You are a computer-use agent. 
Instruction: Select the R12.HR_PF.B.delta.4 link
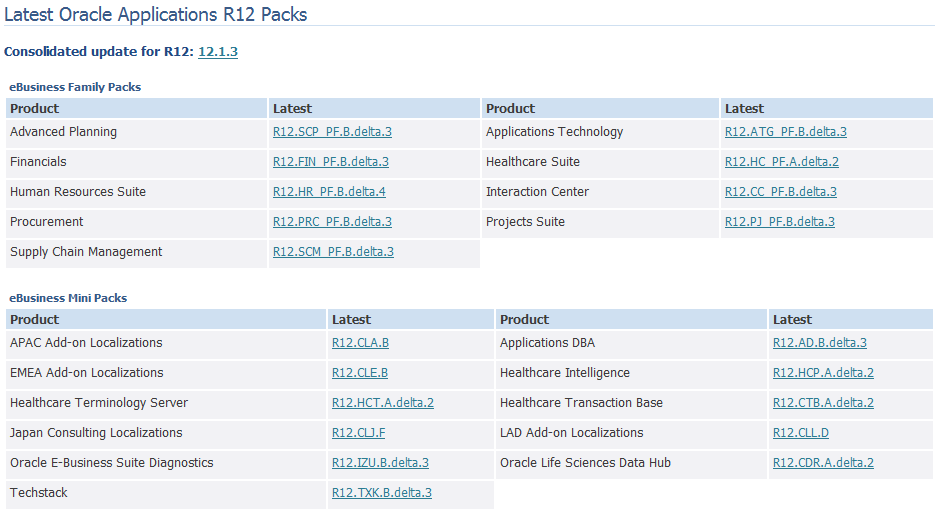329,192
